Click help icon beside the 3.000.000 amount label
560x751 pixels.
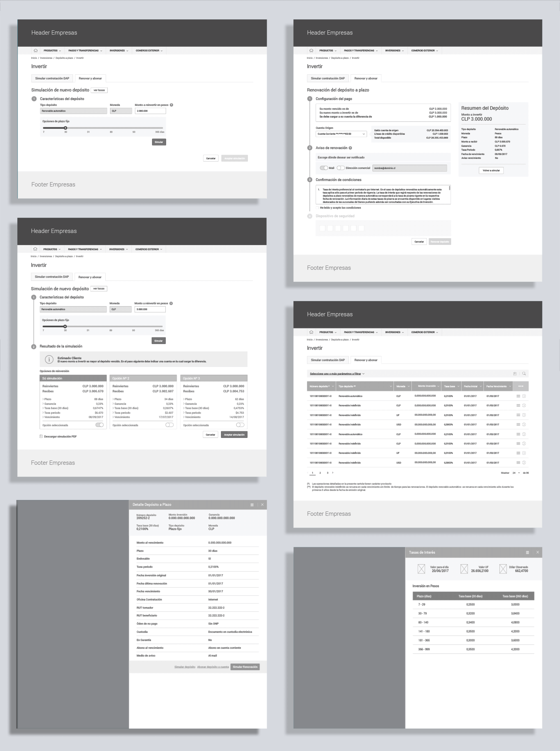tap(171, 303)
